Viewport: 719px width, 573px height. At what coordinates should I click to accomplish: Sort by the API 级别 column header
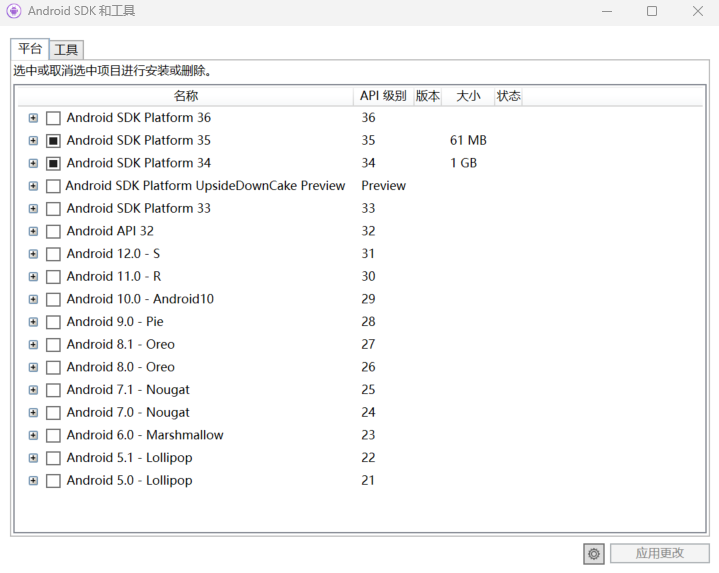[383, 96]
